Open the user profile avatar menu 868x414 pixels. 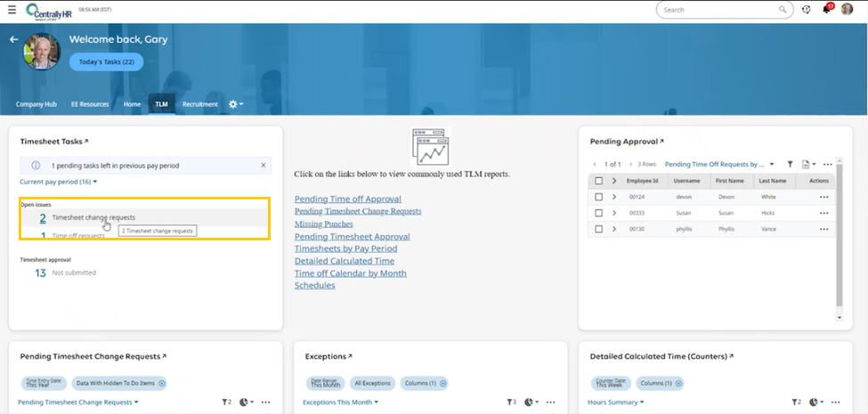(x=847, y=10)
